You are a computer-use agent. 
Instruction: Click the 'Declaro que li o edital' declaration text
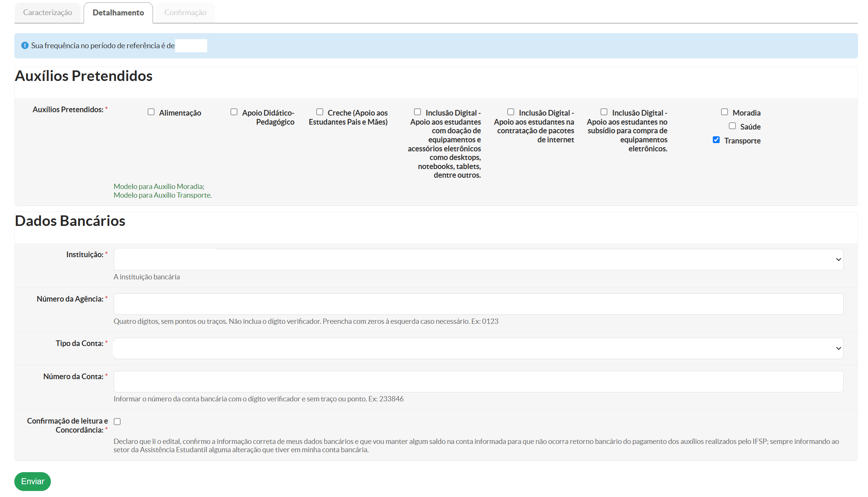pos(476,445)
